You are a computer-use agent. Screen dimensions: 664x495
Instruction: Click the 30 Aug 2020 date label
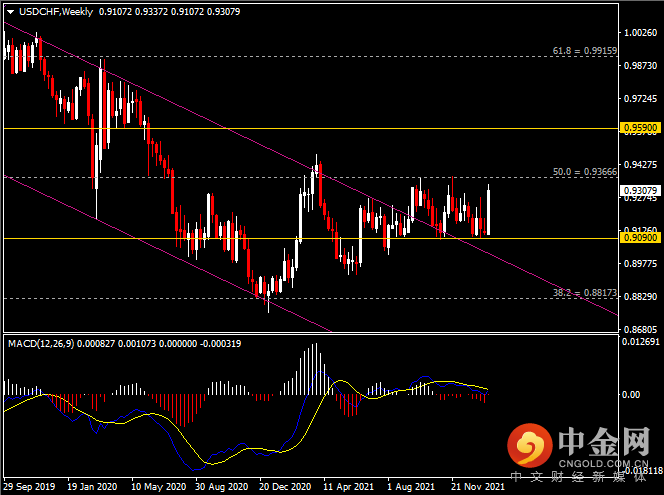221,487
